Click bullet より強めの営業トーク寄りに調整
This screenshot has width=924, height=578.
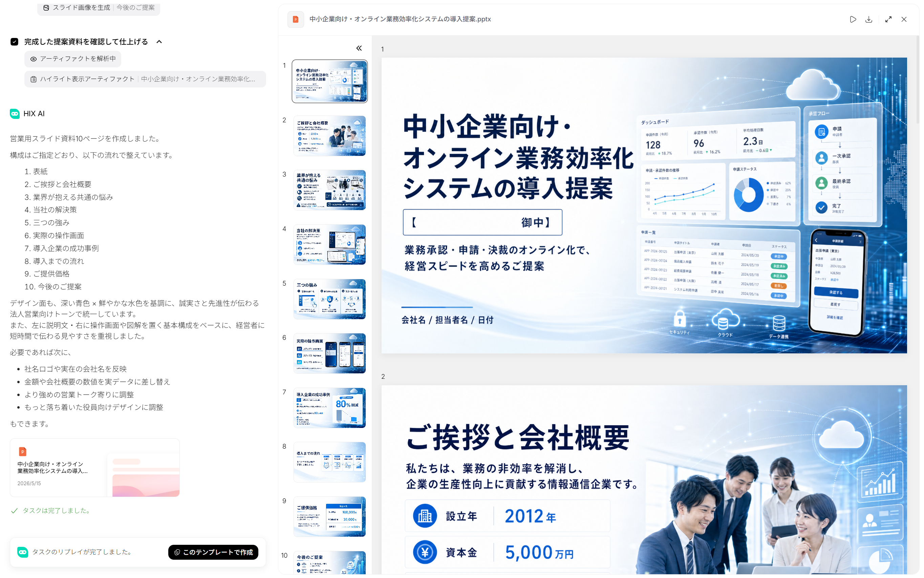79,394
